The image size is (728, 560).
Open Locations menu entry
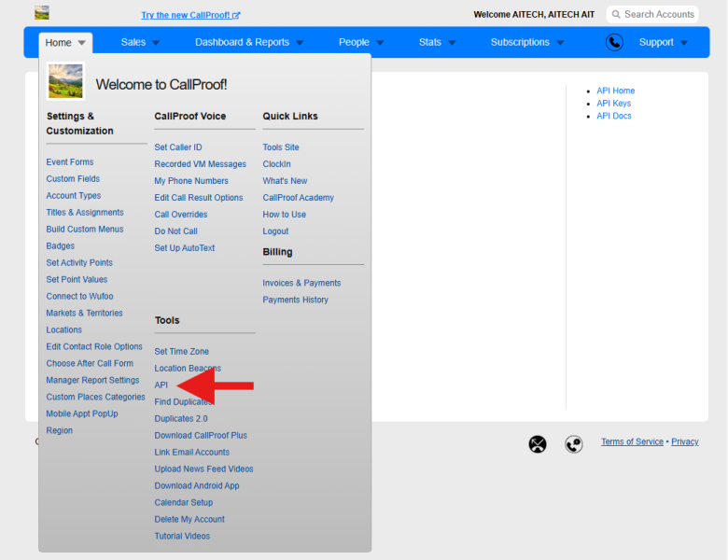point(63,329)
